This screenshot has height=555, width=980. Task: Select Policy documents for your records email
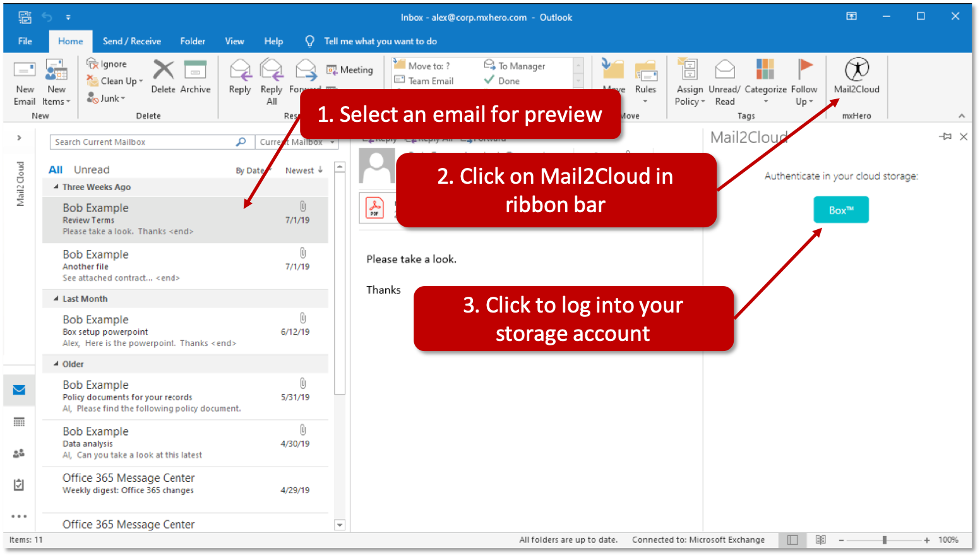pyautogui.click(x=185, y=397)
